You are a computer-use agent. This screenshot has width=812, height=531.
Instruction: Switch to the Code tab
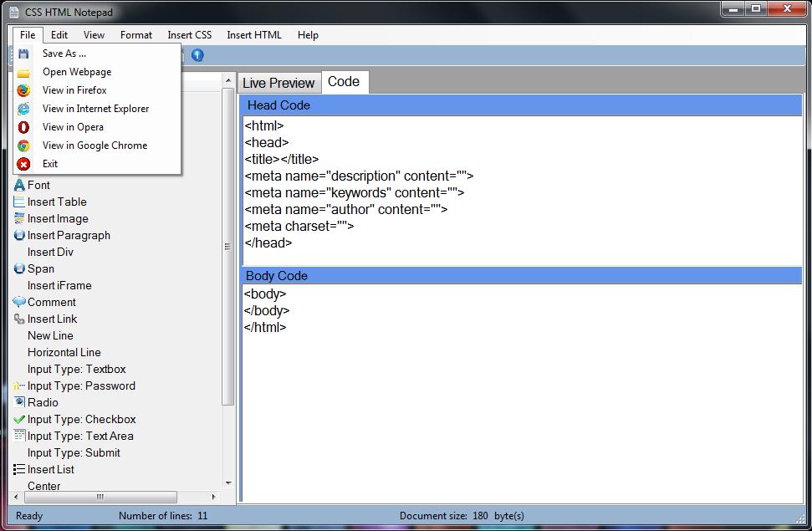pos(345,82)
